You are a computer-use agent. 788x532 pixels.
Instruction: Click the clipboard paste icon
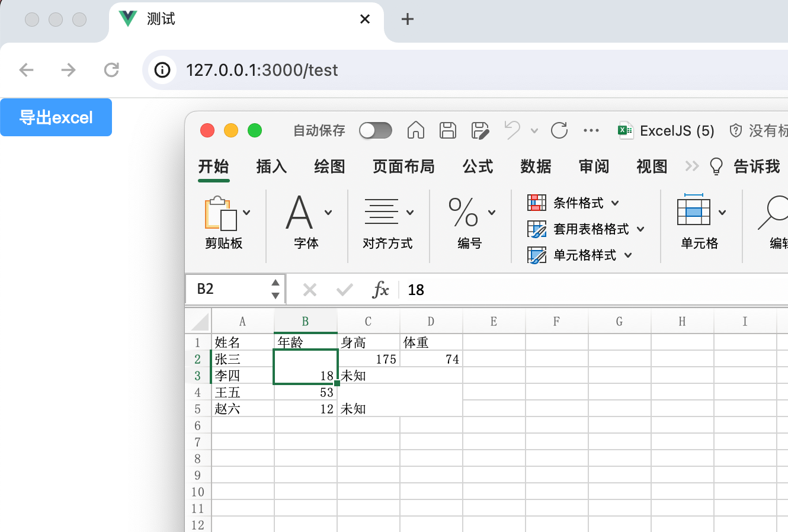point(220,213)
